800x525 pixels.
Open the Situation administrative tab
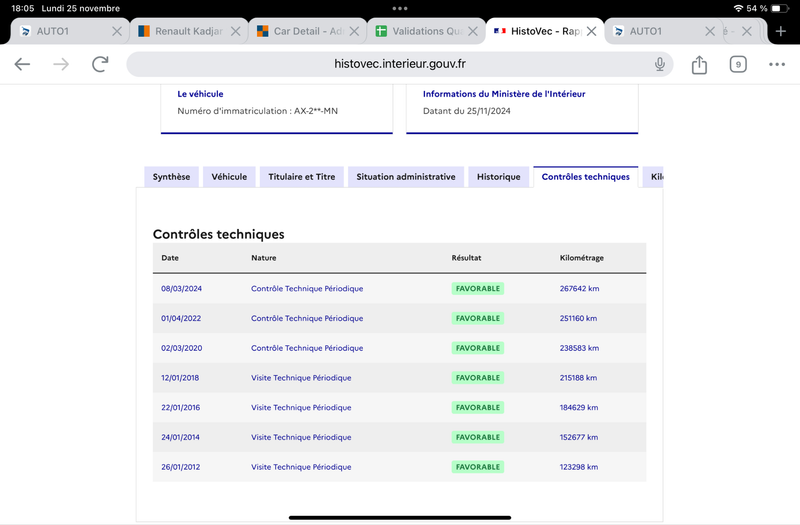(x=406, y=177)
